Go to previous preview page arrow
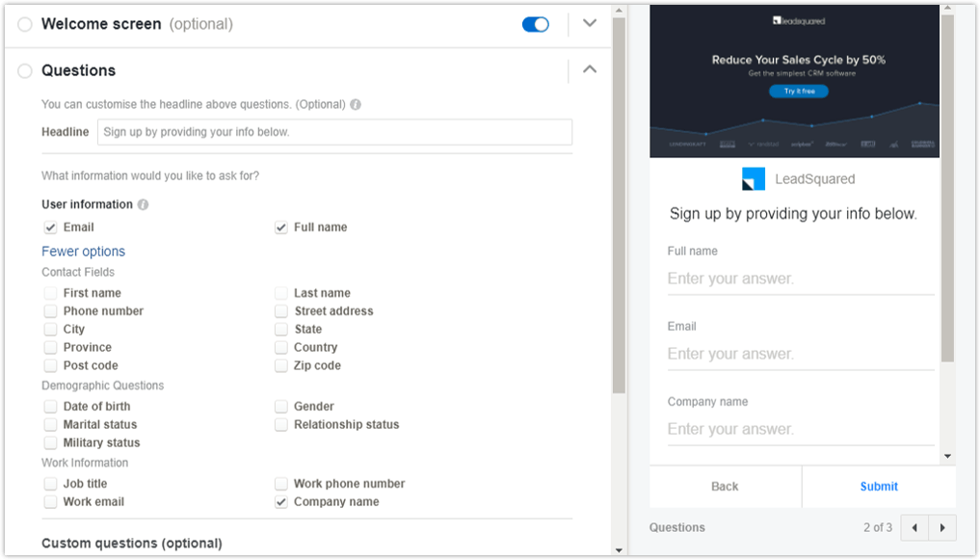The height and width of the screenshot is (560, 980). click(x=914, y=528)
